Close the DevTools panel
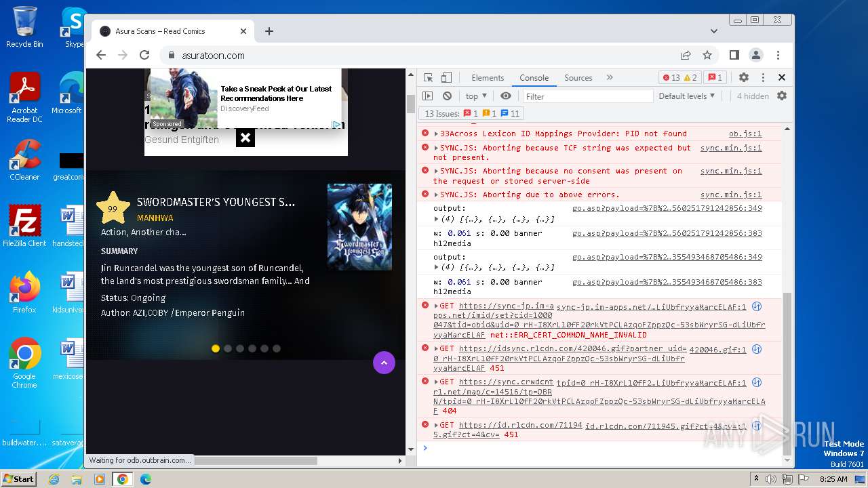The width and height of the screenshot is (868, 488). 782,77
